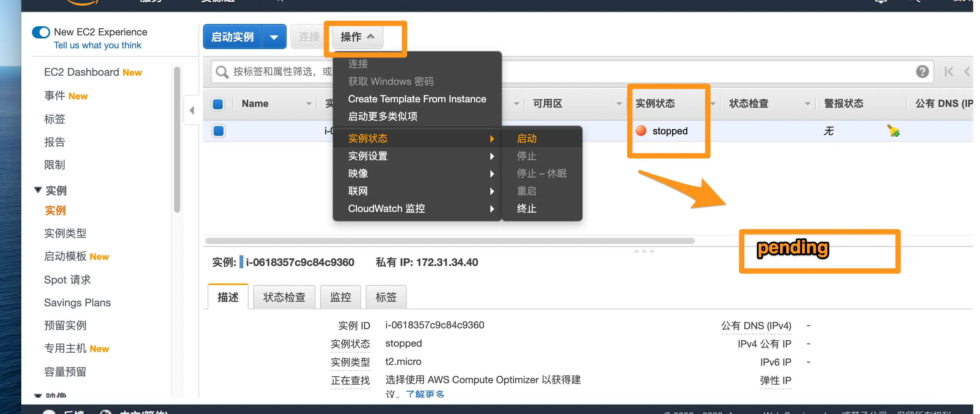This screenshot has height=414, width=980.
Task: Collapse the 实例 sidebar section triangle
Action: (38, 190)
